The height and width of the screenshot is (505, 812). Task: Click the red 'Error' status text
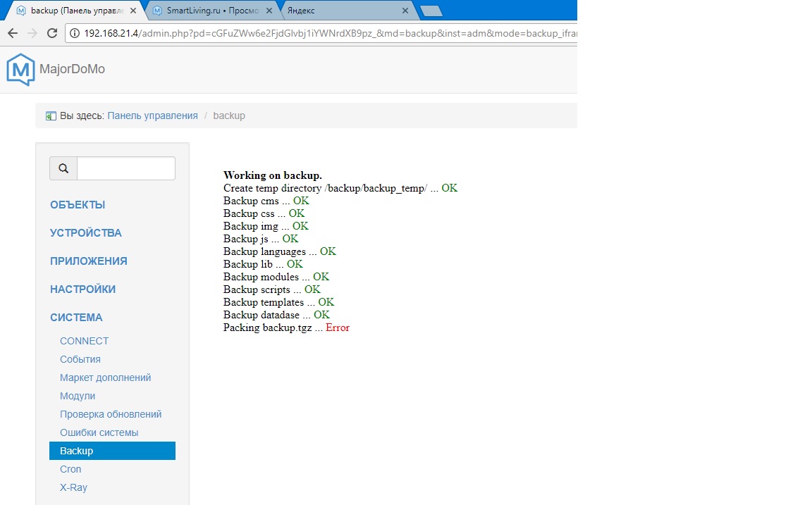tap(338, 328)
